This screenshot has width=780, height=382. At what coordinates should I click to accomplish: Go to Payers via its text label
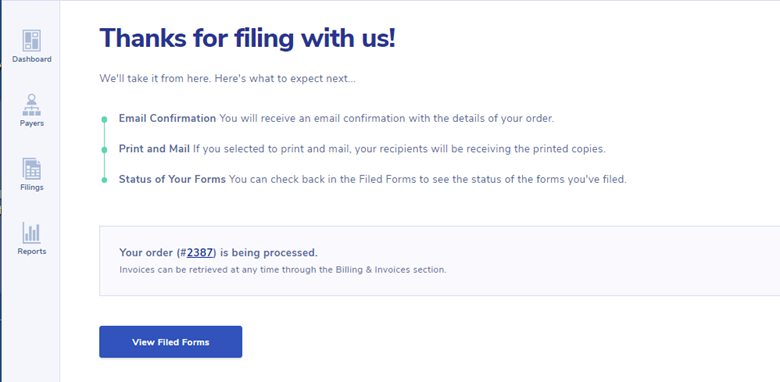coord(32,123)
